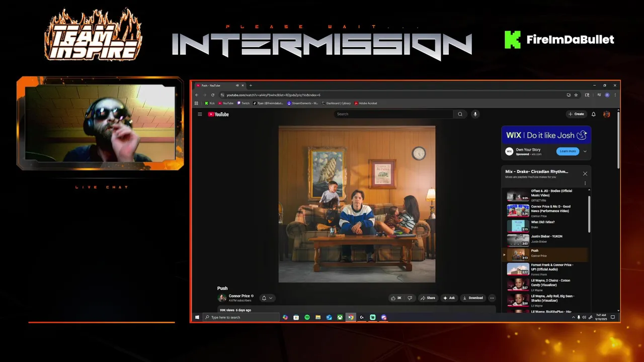Open the Twitch bookmark
Image resolution: width=644 pixels, height=362 pixels.
244,103
